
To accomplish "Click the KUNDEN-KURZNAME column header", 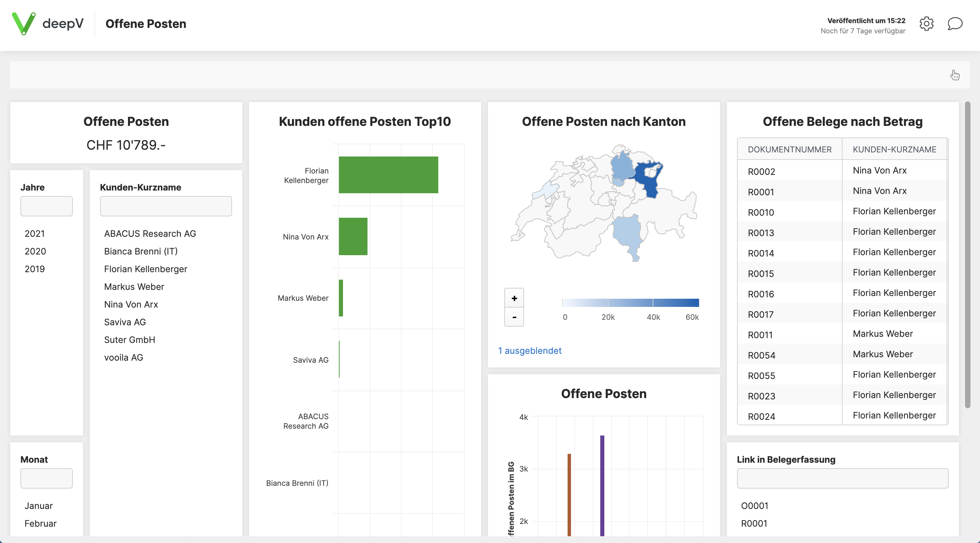I will click(894, 149).
